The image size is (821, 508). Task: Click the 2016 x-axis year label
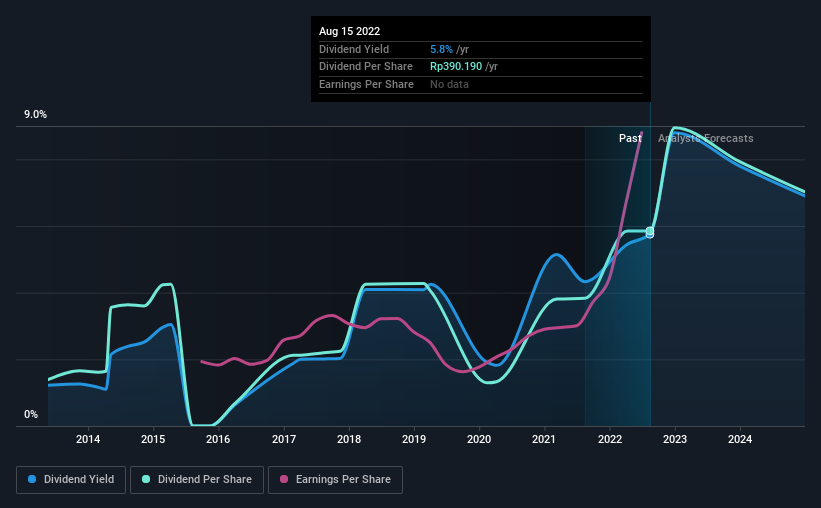coord(218,440)
